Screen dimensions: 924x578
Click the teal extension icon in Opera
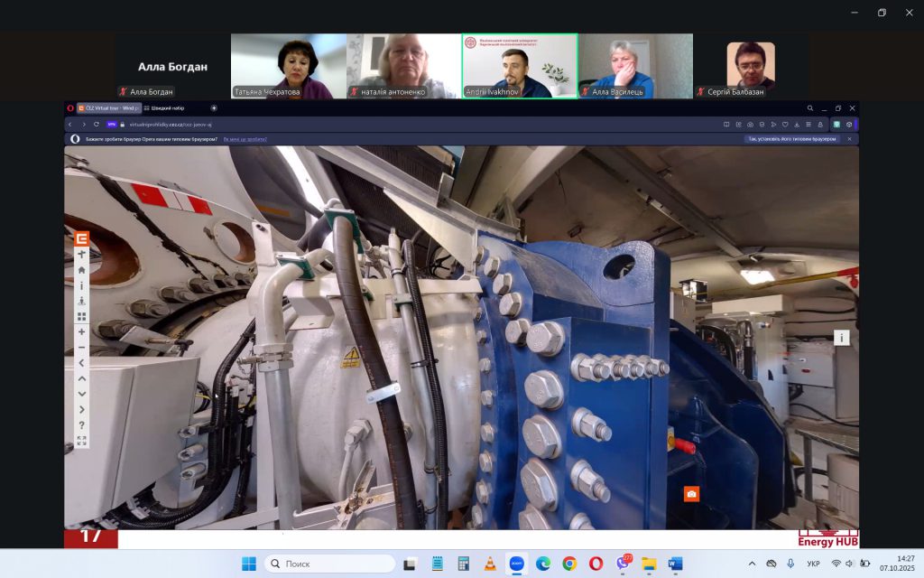[x=836, y=125]
